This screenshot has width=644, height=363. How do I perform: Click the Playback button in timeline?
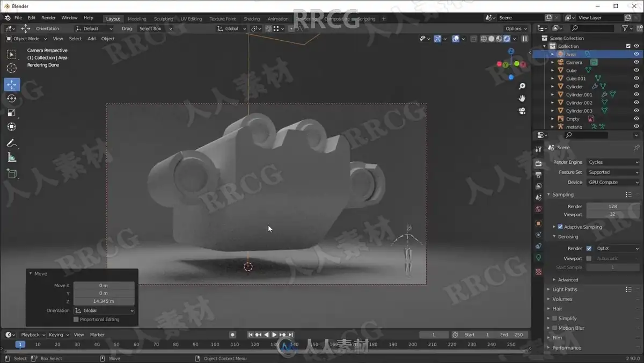pos(33,335)
